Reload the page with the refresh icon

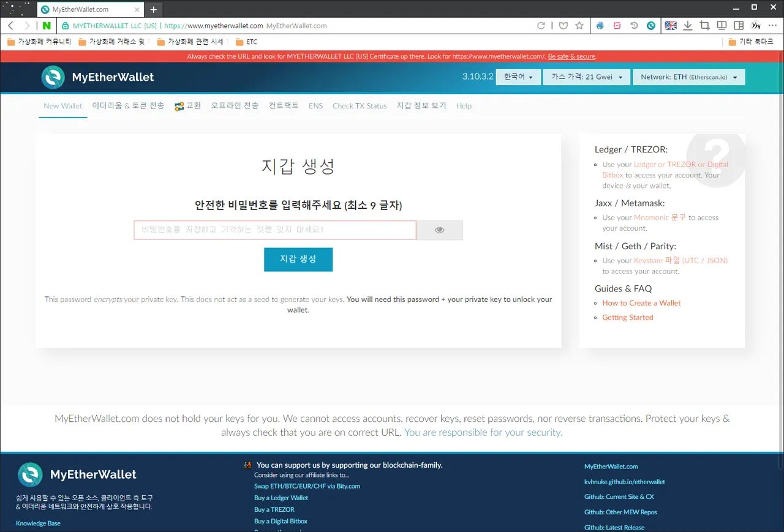[541, 26]
